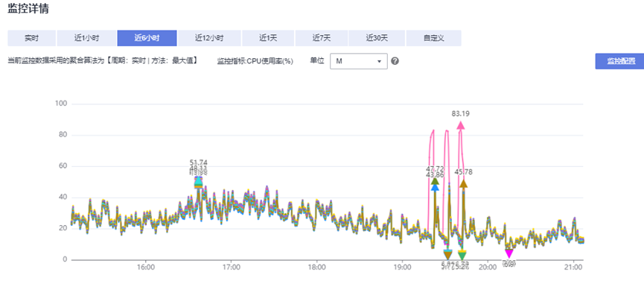Click the 21:00 x-axis label
Viewport: 644px width, 281px height.
pyautogui.click(x=573, y=268)
